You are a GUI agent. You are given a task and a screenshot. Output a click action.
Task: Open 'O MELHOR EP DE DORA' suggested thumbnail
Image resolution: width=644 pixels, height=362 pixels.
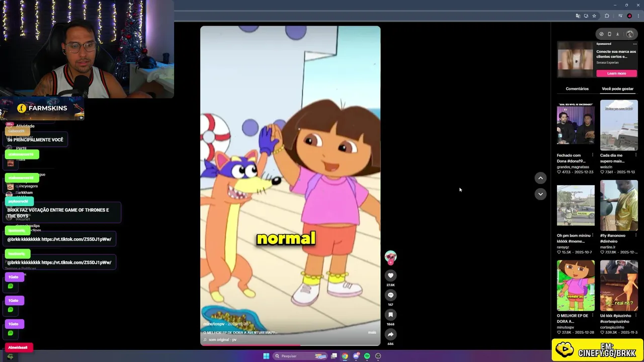[576, 286]
